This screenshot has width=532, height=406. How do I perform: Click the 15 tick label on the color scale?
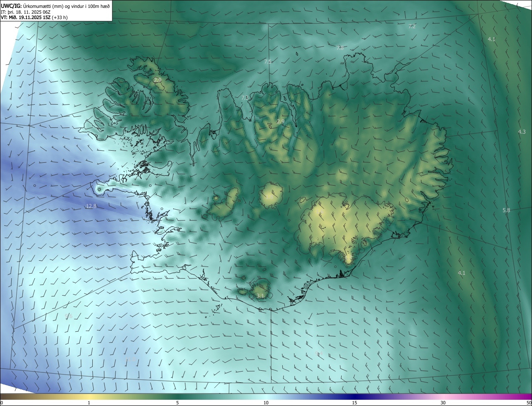355,403
